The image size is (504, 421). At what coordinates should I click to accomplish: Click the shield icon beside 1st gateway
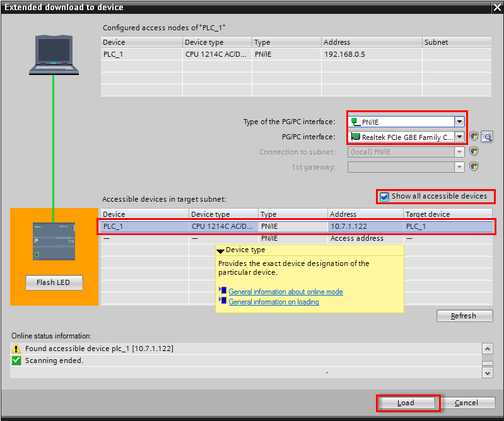pyautogui.click(x=474, y=167)
